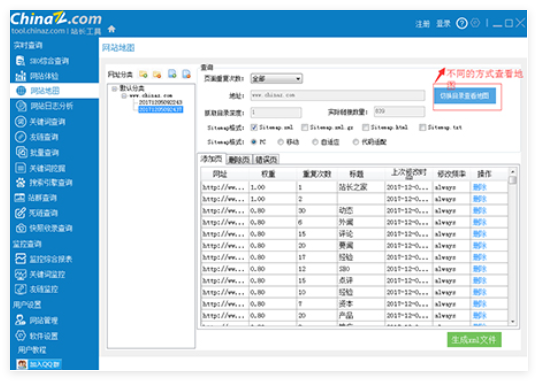This screenshot has height=381, width=538.
Task: Click 删除 link in the 站长之家 row
Action: 479,187
